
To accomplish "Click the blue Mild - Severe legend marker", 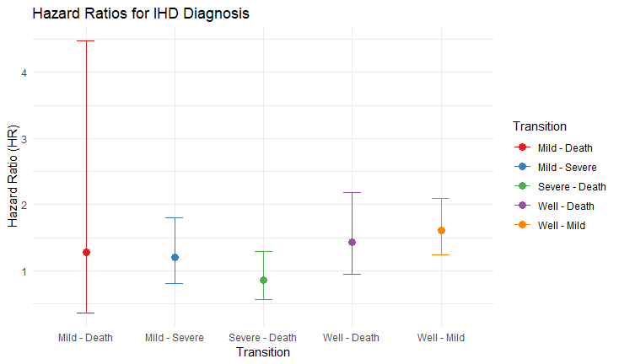I will click(x=523, y=167).
